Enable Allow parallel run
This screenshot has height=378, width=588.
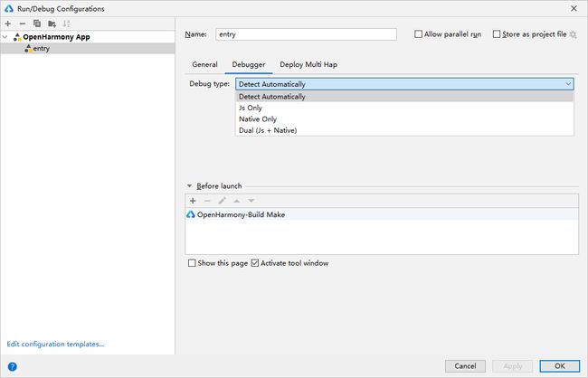tap(418, 34)
